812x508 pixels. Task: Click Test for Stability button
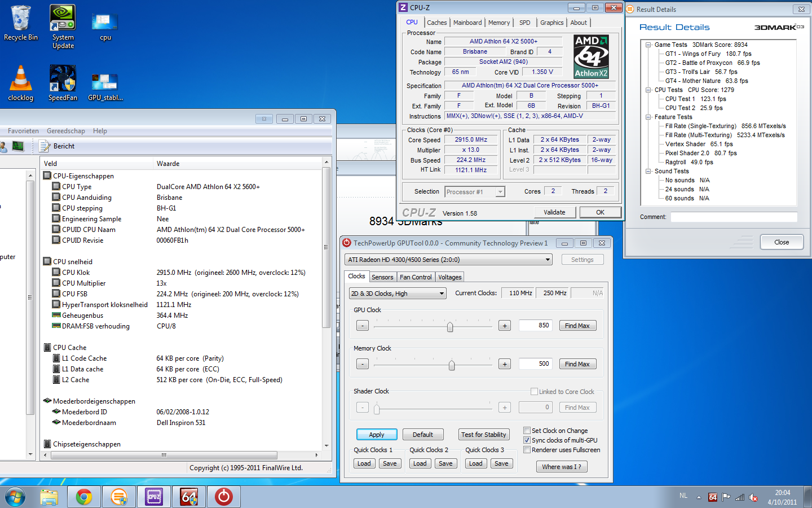[x=483, y=435]
